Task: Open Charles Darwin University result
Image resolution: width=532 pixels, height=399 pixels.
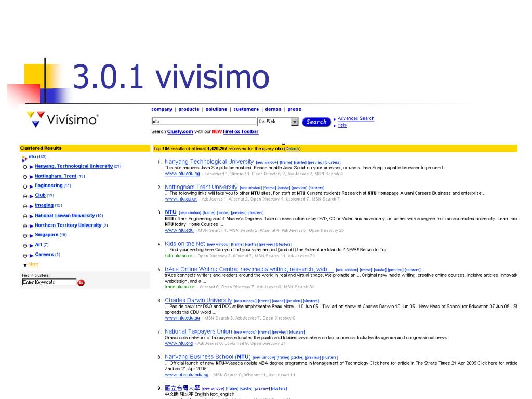Action: tap(198, 300)
